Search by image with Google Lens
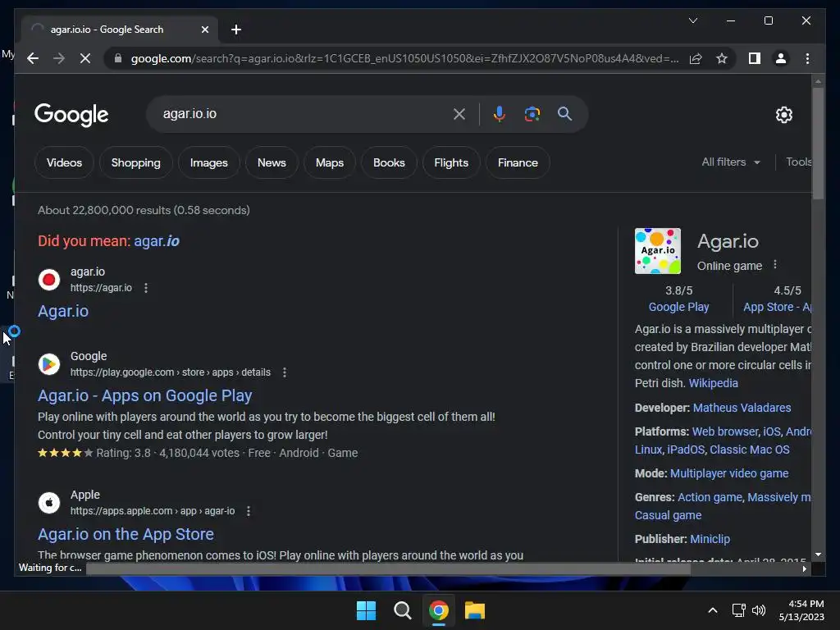Viewport: 840px width, 630px height. point(532,114)
